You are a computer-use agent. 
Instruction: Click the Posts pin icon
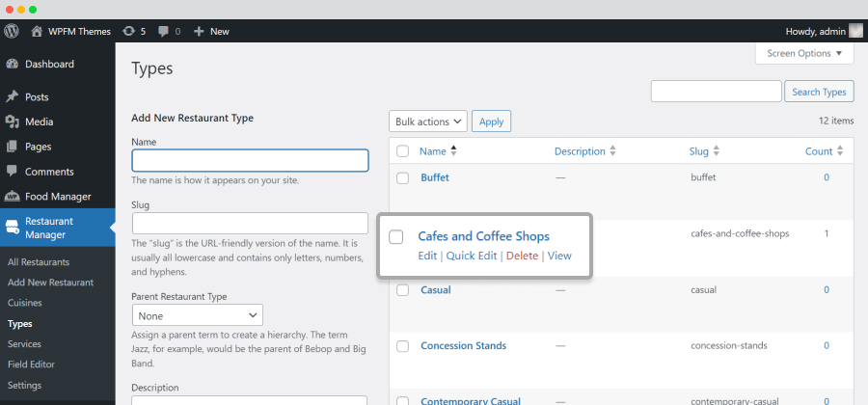click(x=12, y=97)
